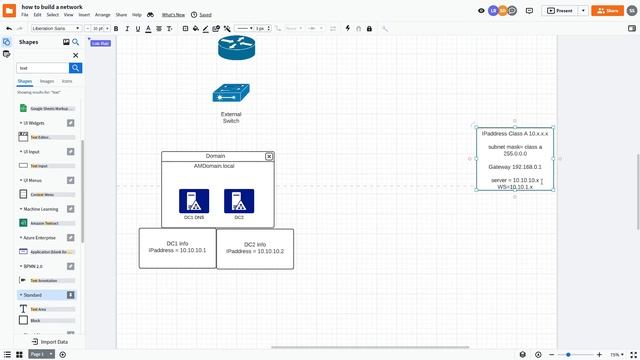Collapse the Machine Learning shape group
Image resolution: width=640 pixels, height=360 pixels.
coord(21,209)
